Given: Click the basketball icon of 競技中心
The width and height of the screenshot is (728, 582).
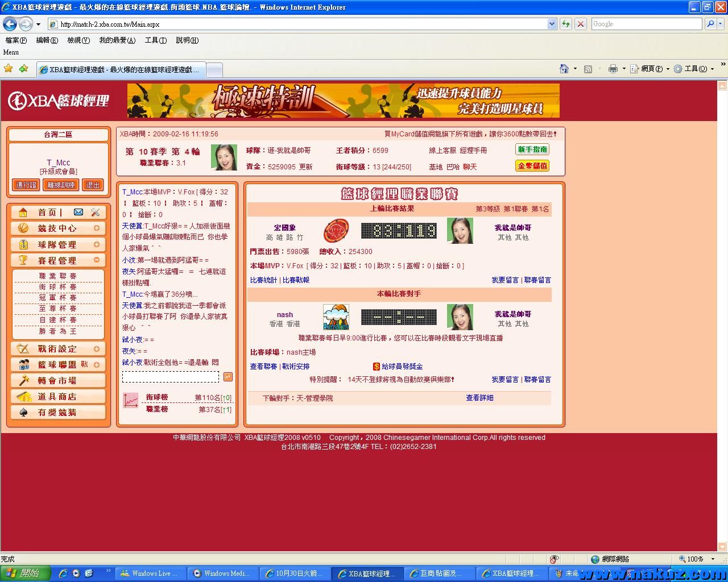Looking at the screenshot, I should pyautogui.click(x=23, y=228).
